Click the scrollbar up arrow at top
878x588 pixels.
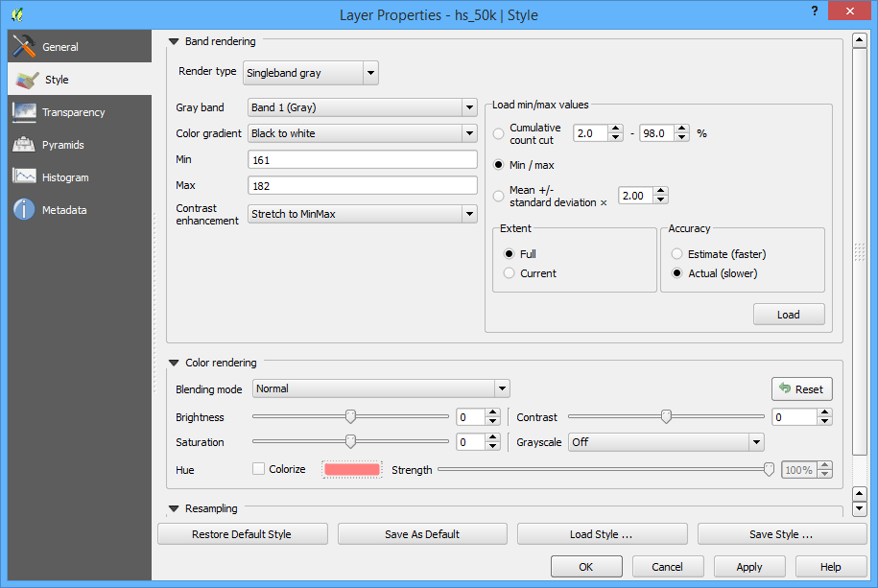point(860,40)
